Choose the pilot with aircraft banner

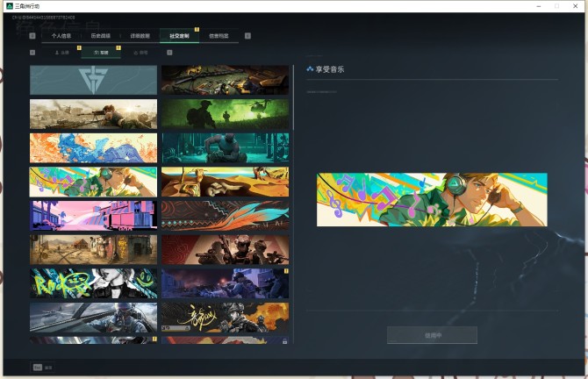(93, 318)
